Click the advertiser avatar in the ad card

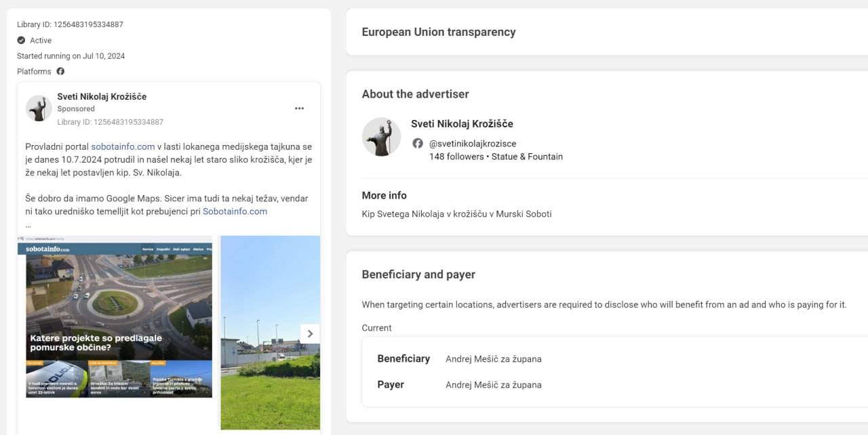(39, 108)
